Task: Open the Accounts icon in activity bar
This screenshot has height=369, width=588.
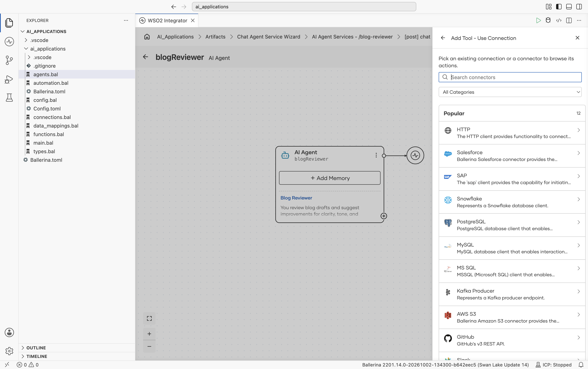Action: click(x=9, y=332)
